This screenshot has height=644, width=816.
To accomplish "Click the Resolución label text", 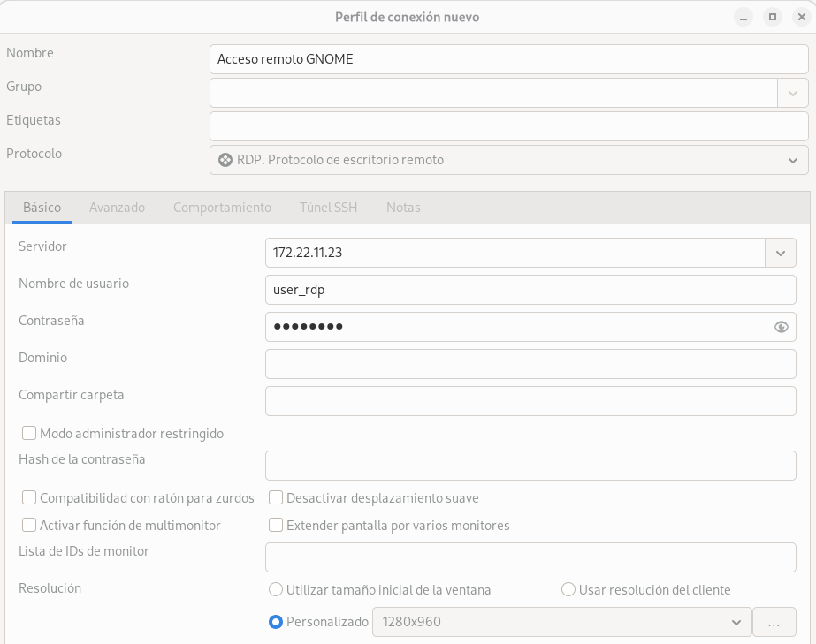I will (50, 588).
